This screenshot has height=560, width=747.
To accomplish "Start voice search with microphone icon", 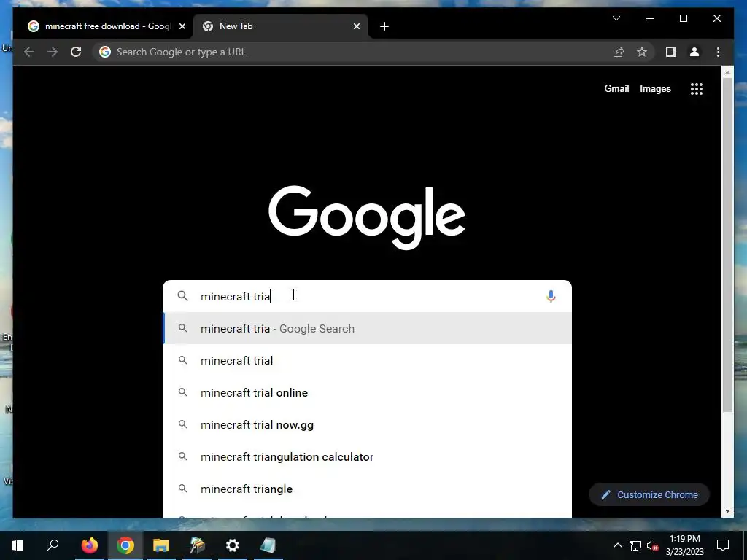I will (x=551, y=296).
